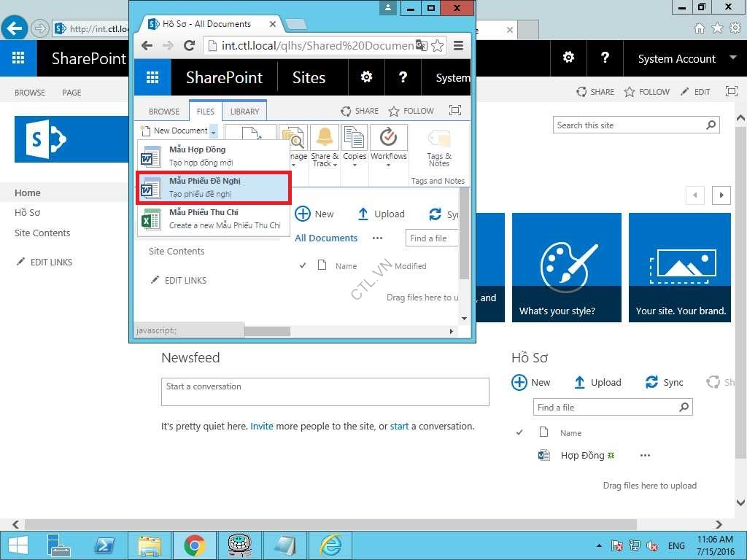Open the New Document dropdown arrow

coord(213,131)
